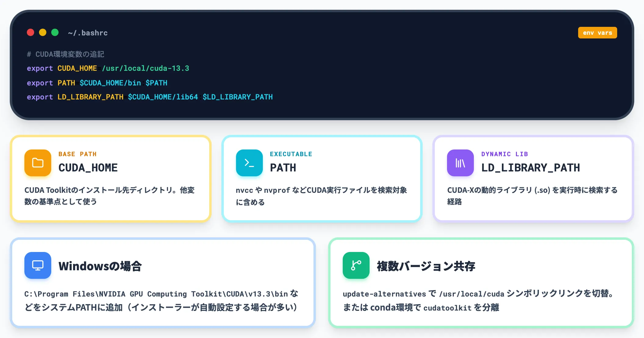Click the yellow window dot in terminal
644x338 pixels.
(x=43, y=32)
